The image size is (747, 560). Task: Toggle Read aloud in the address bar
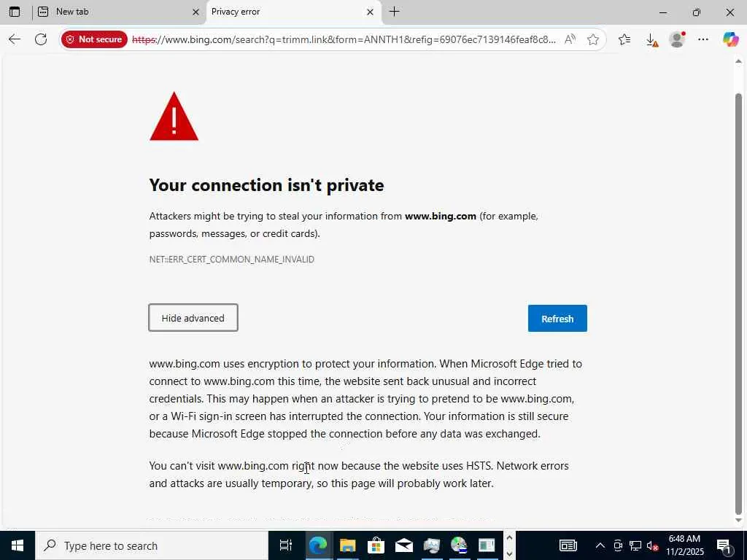pyautogui.click(x=570, y=39)
